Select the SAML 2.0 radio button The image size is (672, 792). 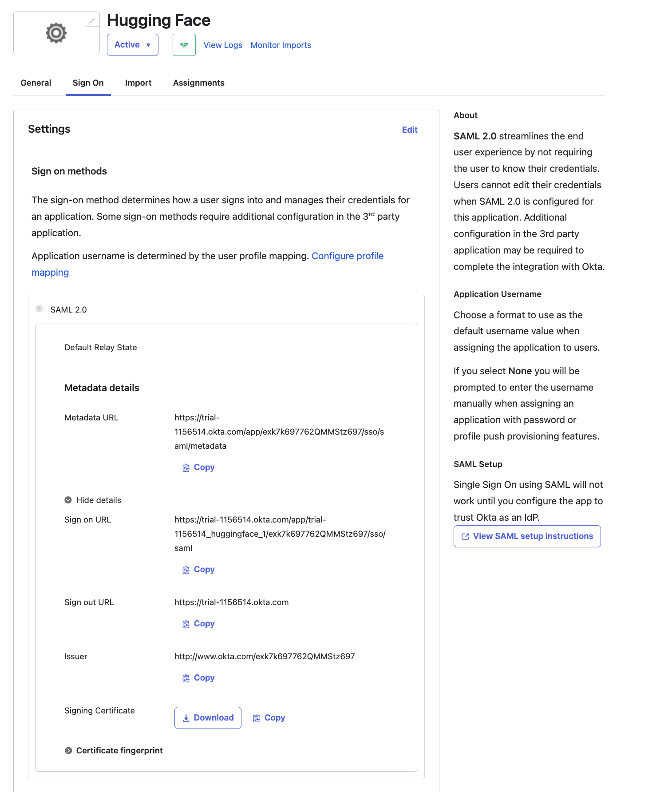pyautogui.click(x=40, y=309)
